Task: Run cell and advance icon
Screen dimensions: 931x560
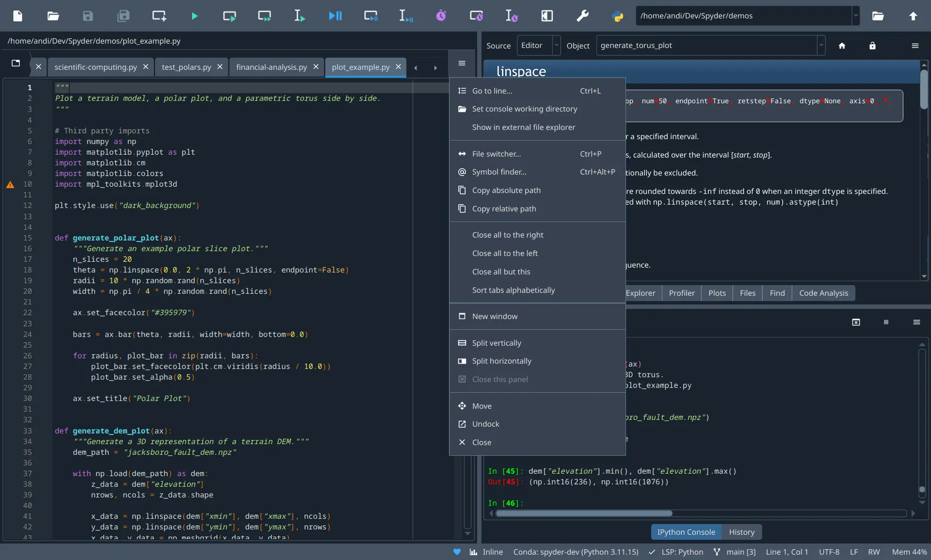Action: click(x=264, y=16)
